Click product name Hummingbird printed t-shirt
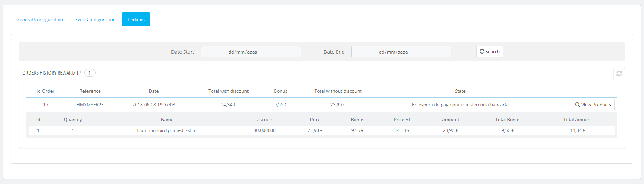 click(x=167, y=130)
